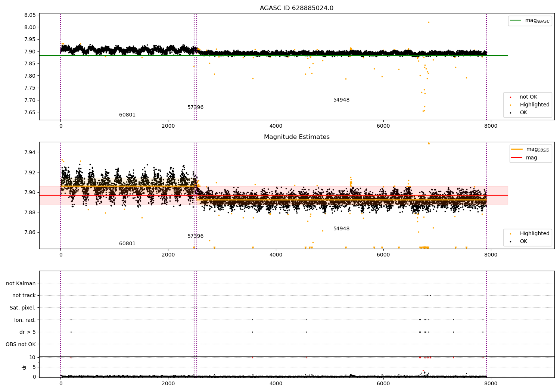Click the 5 tick on dr axis
Screen dimensions: 560x392
[34, 367]
